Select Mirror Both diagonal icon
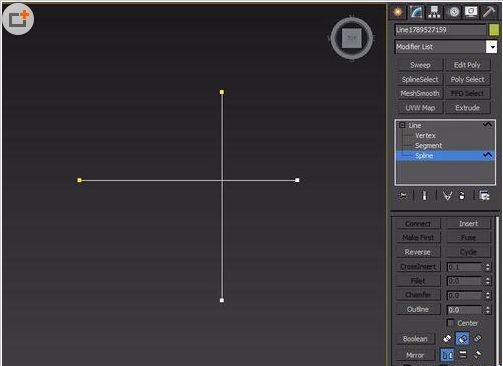The image size is (503, 366). click(477, 355)
